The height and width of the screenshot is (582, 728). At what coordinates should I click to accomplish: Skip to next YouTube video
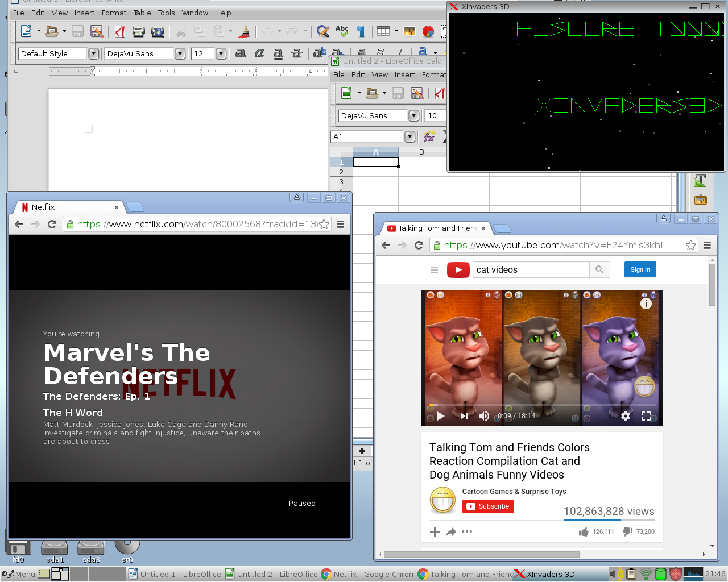pyautogui.click(x=464, y=416)
